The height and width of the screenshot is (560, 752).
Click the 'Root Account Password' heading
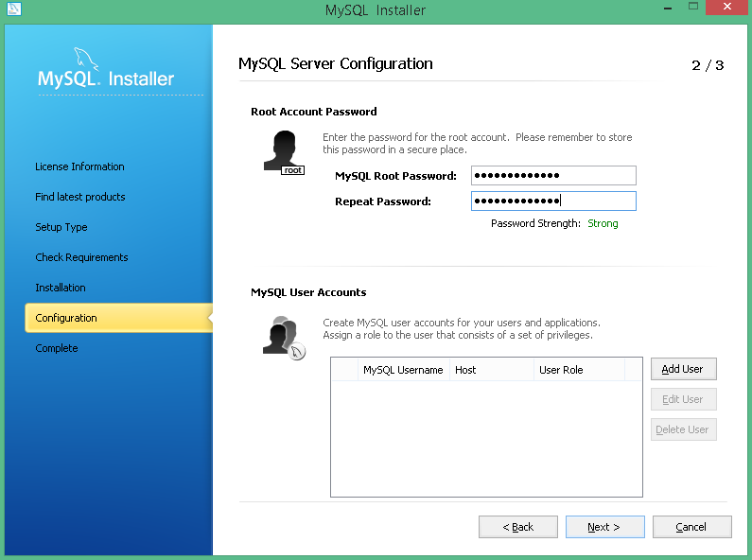click(314, 112)
